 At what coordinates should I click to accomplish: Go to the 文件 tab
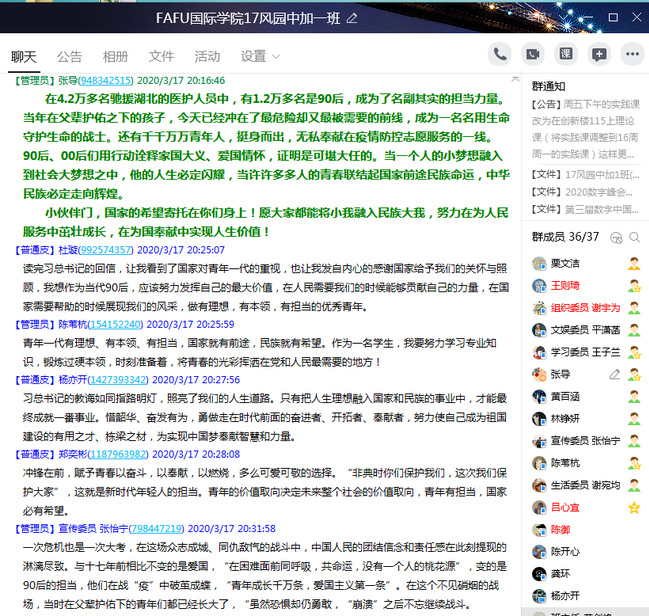[x=161, y=56]
